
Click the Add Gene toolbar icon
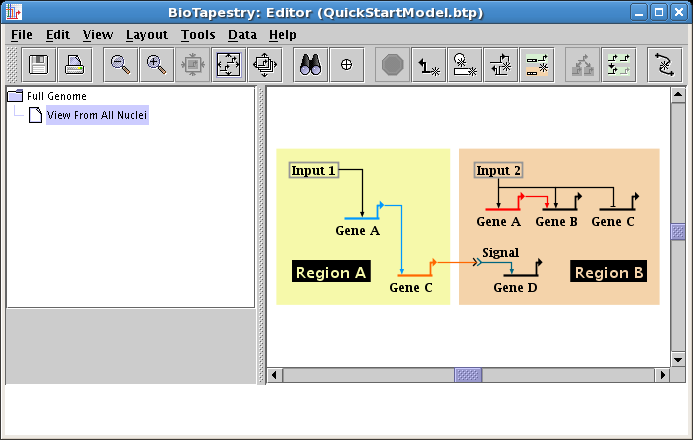coord(465,64)
